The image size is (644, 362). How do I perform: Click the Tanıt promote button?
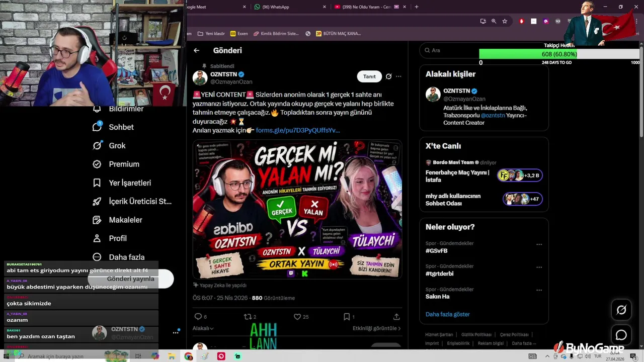369,76
